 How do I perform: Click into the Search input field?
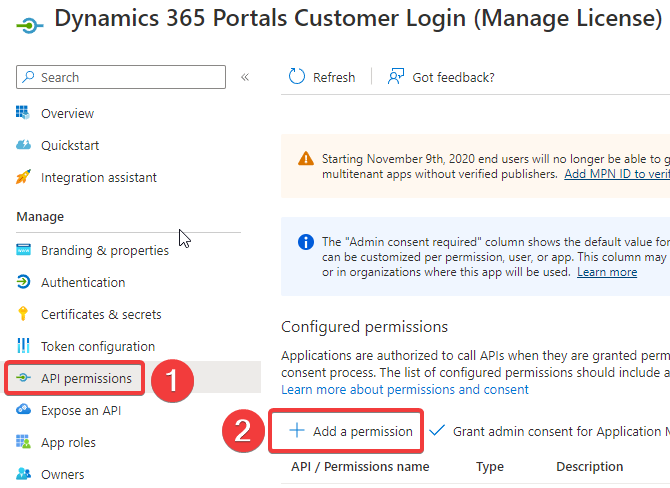coord(121,77)
